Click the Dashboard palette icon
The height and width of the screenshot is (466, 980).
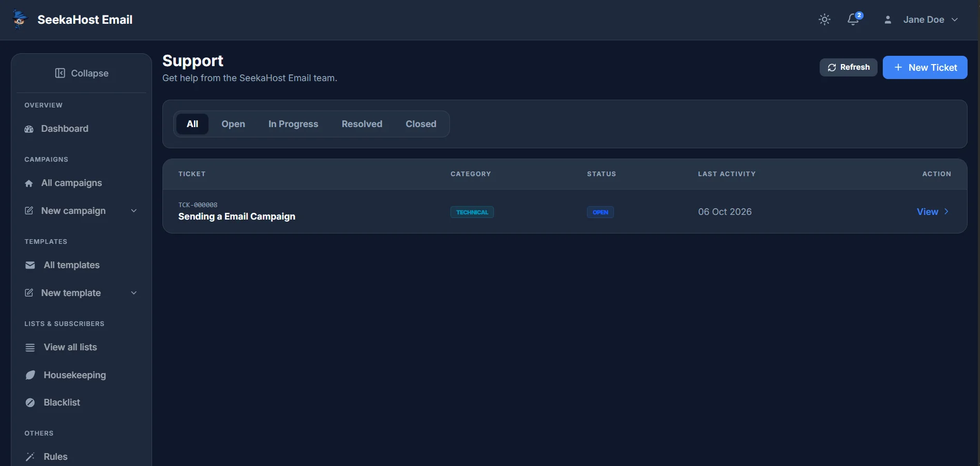(29, 129)
